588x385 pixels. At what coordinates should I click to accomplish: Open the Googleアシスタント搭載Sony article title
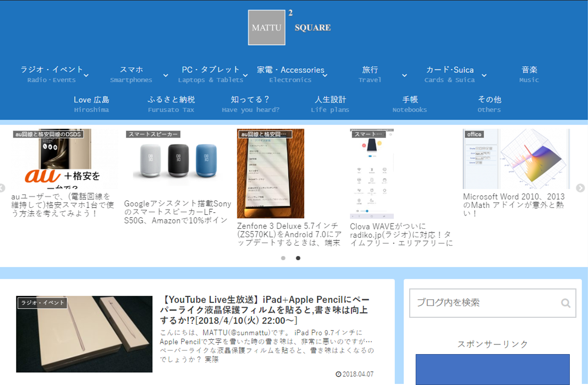tap(177, 212)
